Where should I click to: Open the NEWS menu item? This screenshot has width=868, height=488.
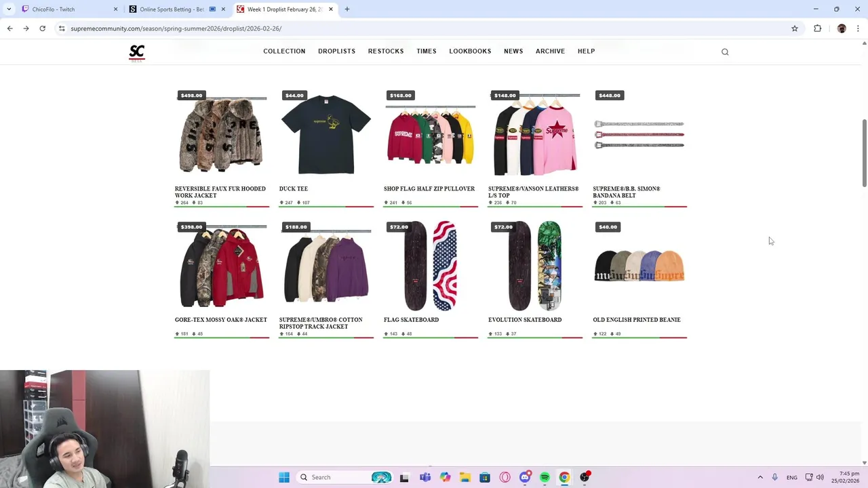(513, 52)
